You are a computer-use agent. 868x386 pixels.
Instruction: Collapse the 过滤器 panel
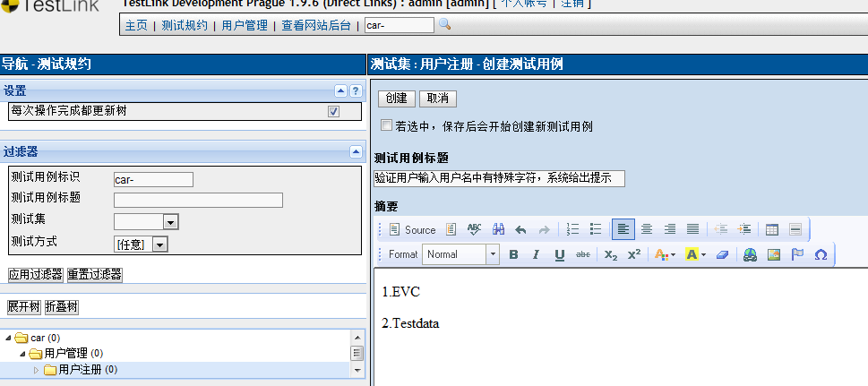[356, 151]
